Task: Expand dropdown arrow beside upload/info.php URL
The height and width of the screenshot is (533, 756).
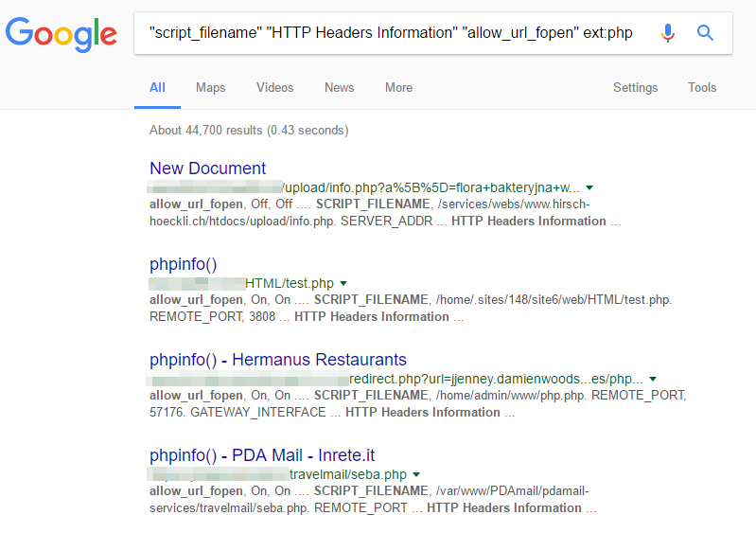Action: click(589, 187)
